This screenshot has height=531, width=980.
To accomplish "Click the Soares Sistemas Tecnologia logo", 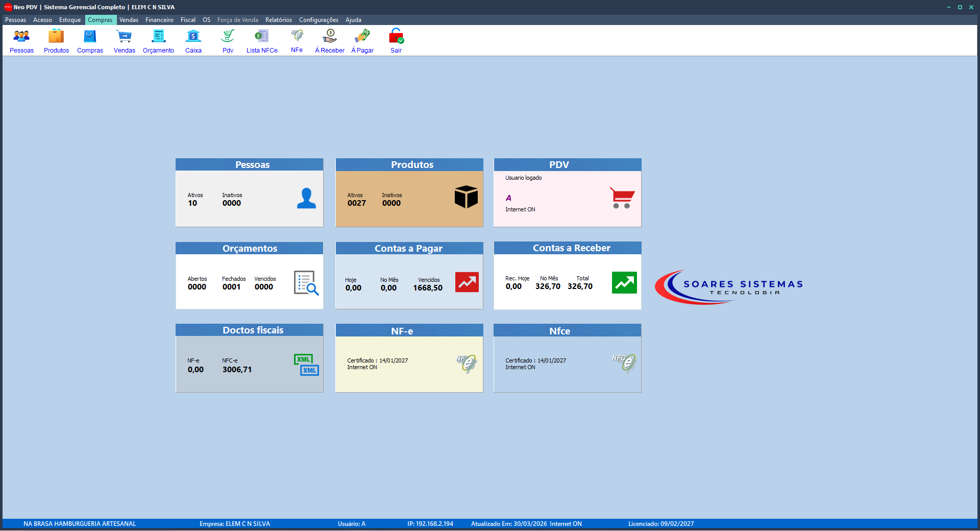I will (729, 287).
